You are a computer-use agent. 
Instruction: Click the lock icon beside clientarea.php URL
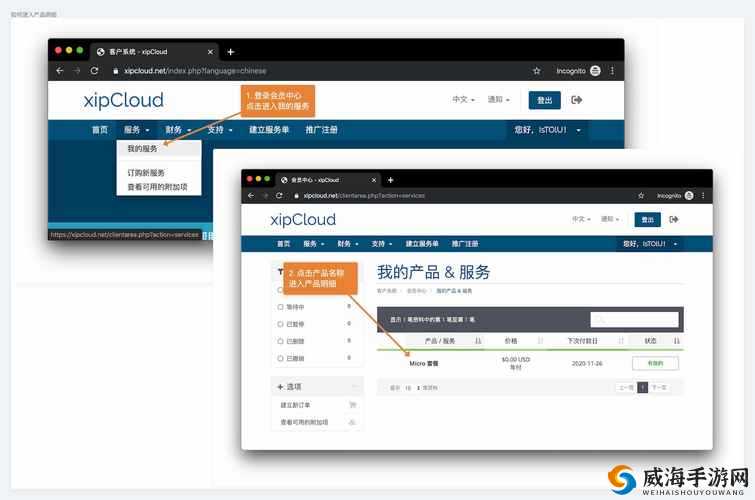pyautogui.click(x=297, y=196)
